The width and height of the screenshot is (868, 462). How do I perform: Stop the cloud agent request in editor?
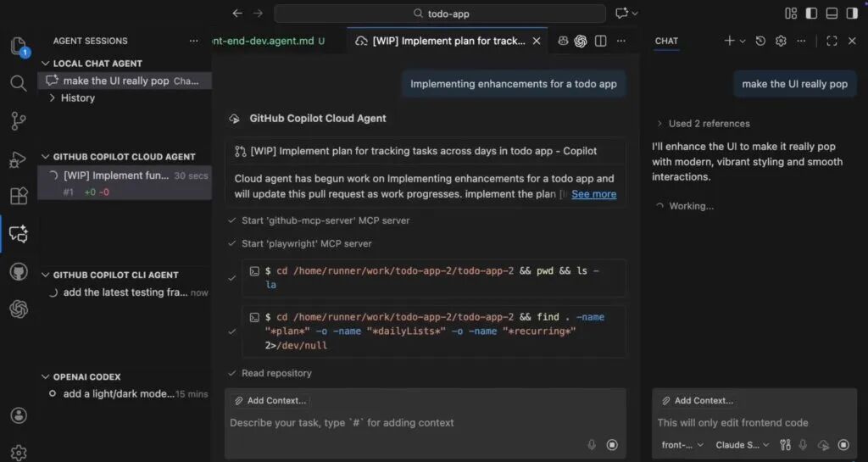612,445
